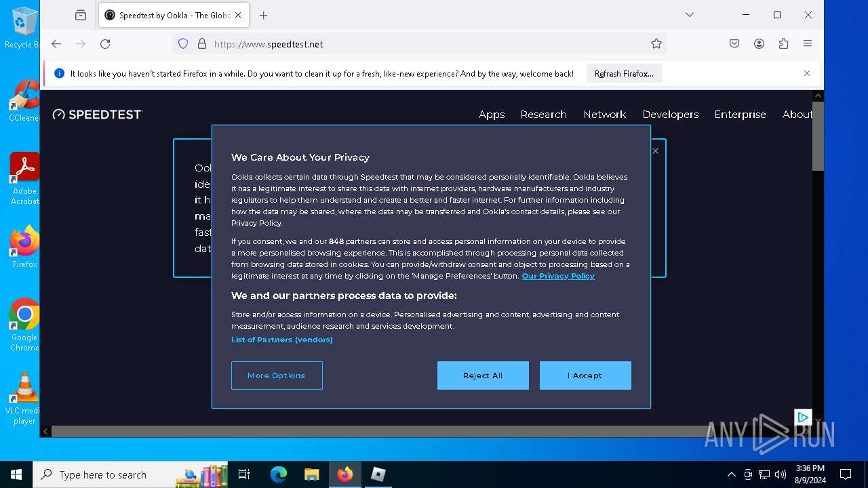Select the VLC media player desktop shortcut
868x488 pixels.
pos(24,398)
